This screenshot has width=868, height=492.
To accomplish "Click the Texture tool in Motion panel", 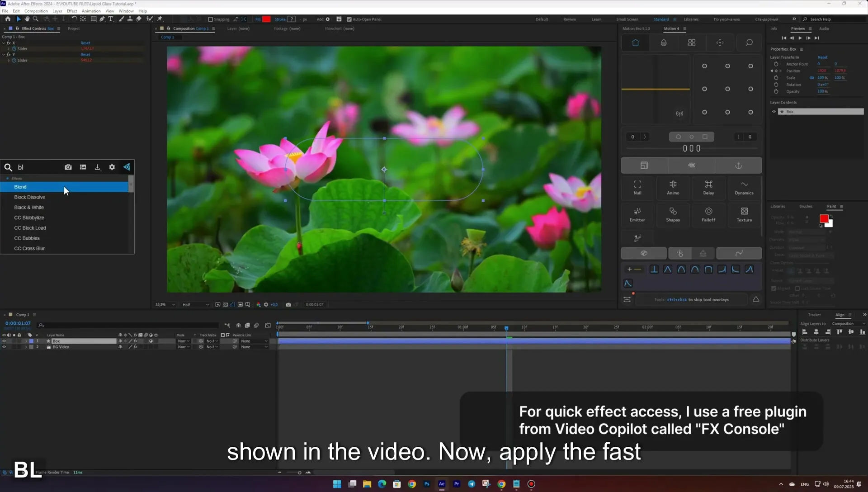I will coord(744,214).
